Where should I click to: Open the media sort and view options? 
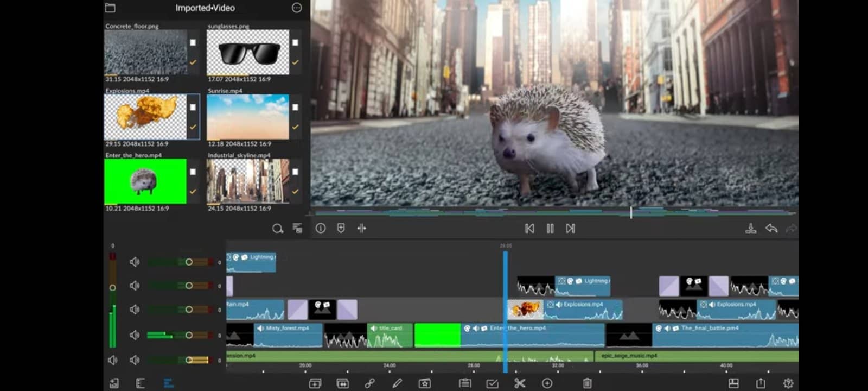[297, 228]
